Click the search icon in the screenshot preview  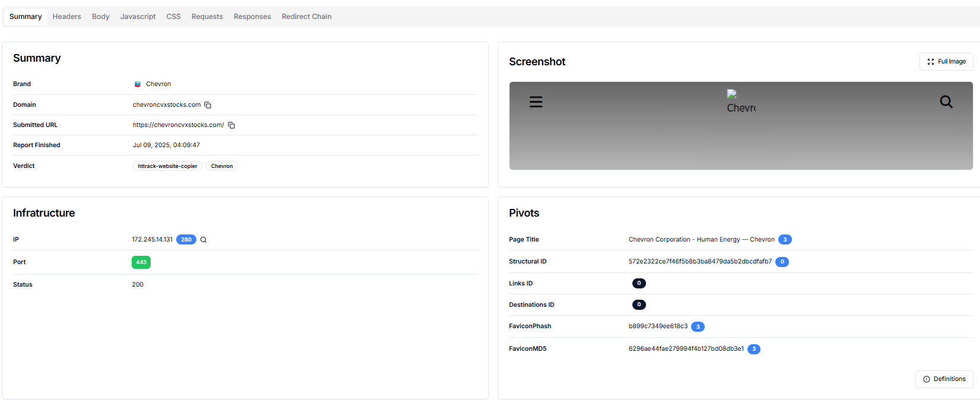(x=946, y=102)
